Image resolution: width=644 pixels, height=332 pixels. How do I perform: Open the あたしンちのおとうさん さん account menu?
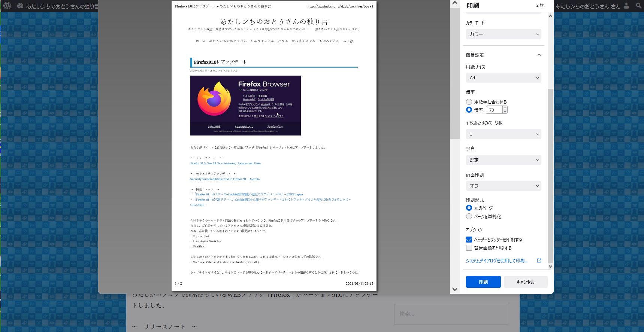point(588,6)
